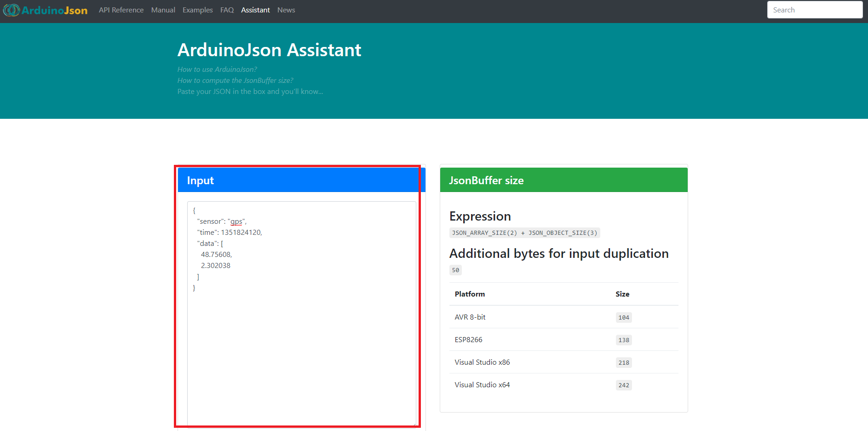This screenshot has height=431, width=868.
Task: Click the Visual Studio x86 size badge 218
Action: pos(624,362)
